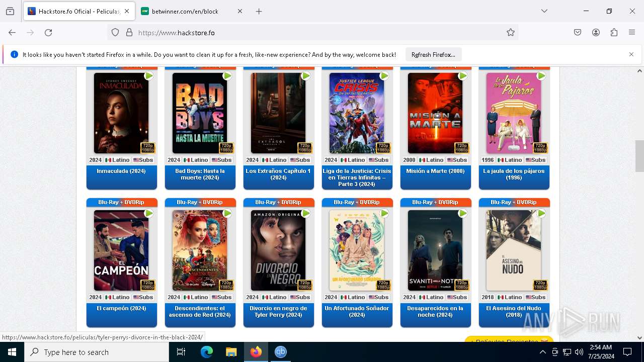Open Descendientes: el ascenso de Red link
The height and width of the screenshot is (362, 644).
coord(200,312)
